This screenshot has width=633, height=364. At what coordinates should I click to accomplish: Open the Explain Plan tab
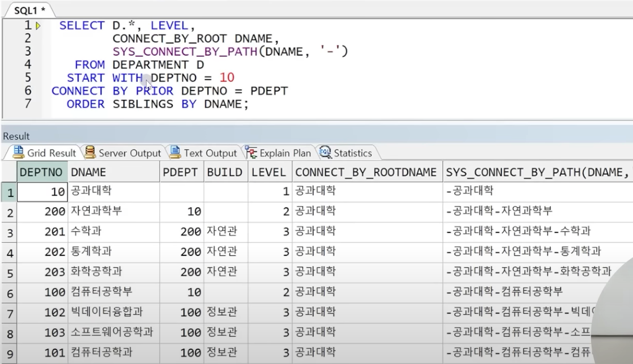point(279,153)
